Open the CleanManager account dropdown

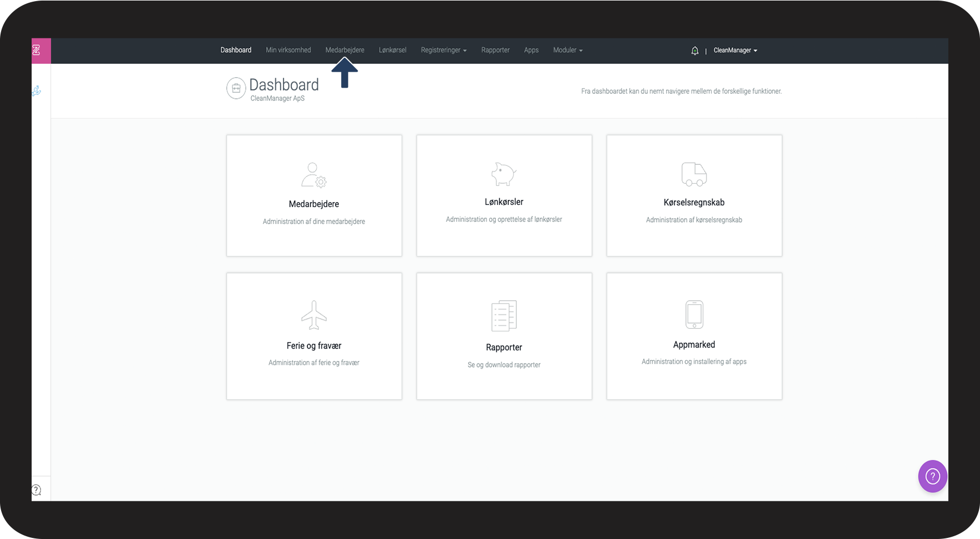pyautogui.click(x=735, y=50)
